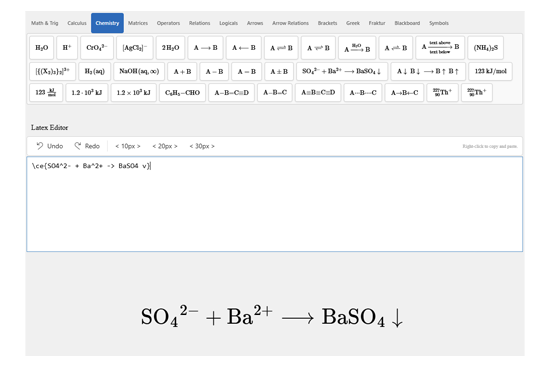Image resolution: width=550 pixels, height=380 pixels.
Task: Switch to the Arrow Relations tab
Action: [x=290, y=23]
